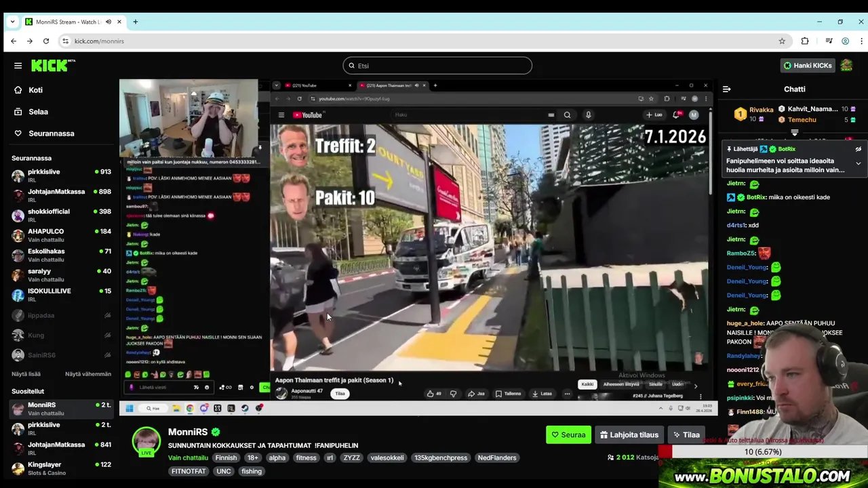Select the fitness tag

point(306,458)
